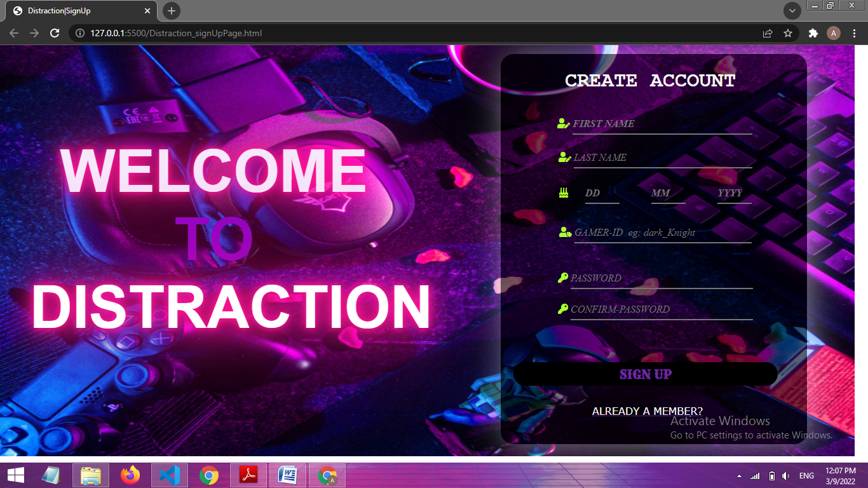Select the Distraction|SignUp tab
The width and height of the screenshot is (868, 488).
pyautogui.click(x=81, y=11)
